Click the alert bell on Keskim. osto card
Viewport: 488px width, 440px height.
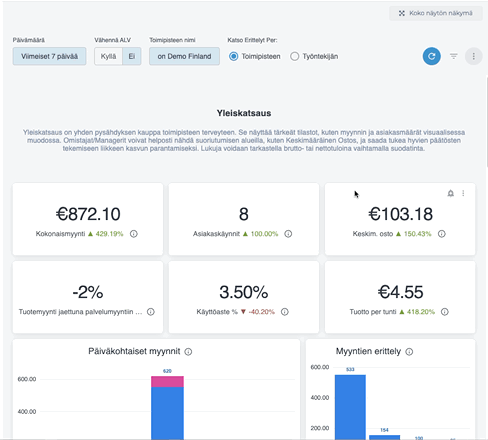pyautogui.click(x=451, y=193)
